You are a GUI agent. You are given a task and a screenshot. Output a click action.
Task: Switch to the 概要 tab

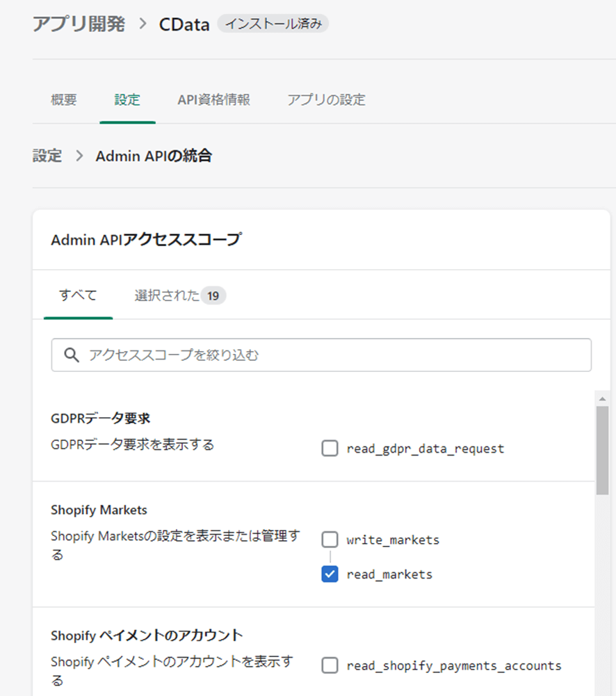coord(64,99)
